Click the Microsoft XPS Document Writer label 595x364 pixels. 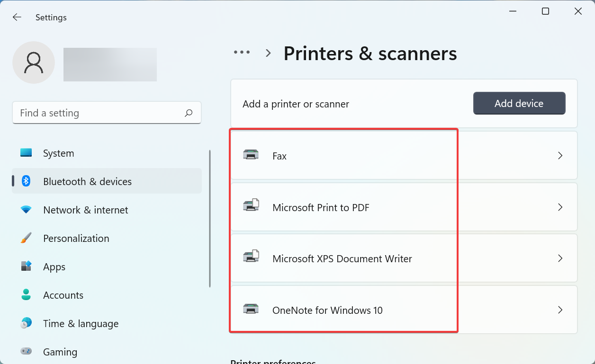[x=342, y=259]
